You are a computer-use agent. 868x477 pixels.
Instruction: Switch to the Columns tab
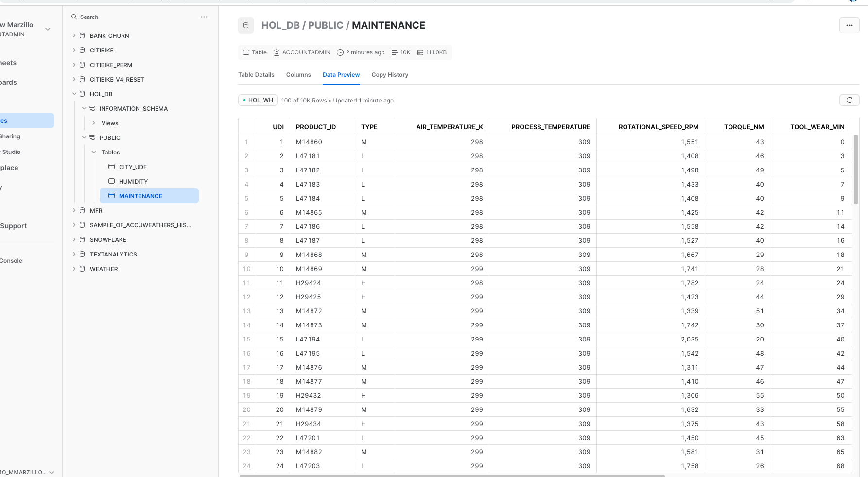[x=298, y=75]
